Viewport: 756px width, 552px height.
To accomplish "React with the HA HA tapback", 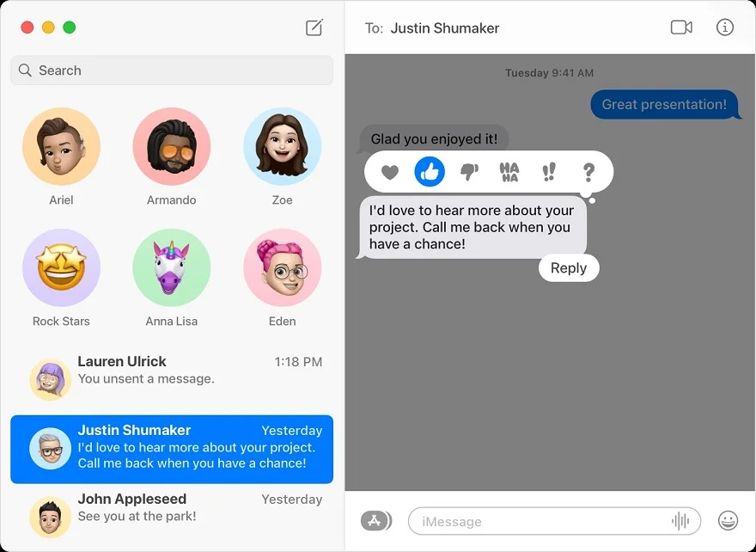I will [x=509, y=173].
